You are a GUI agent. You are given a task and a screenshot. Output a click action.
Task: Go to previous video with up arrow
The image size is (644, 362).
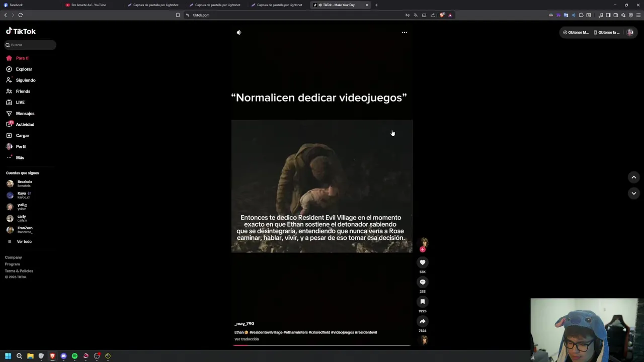(634, 177)
